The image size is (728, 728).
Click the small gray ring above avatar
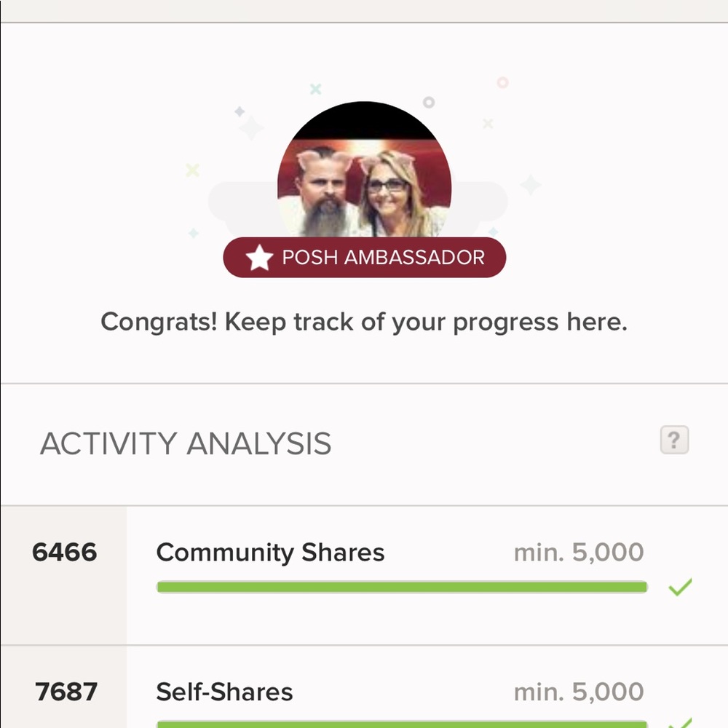429,102
